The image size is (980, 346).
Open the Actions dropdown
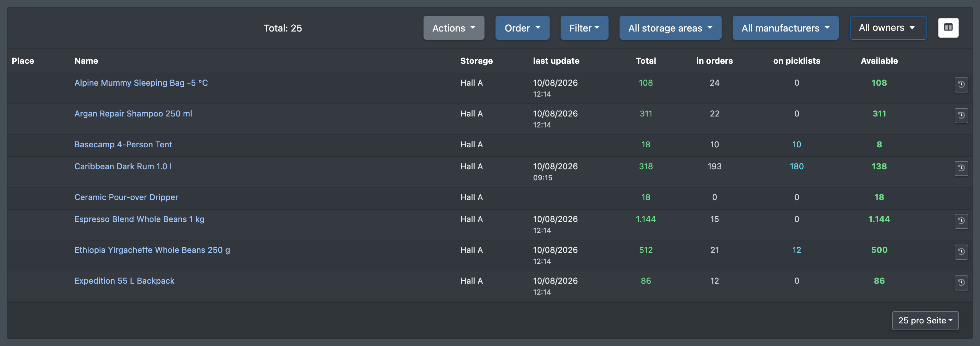click(x=454, y=28)
